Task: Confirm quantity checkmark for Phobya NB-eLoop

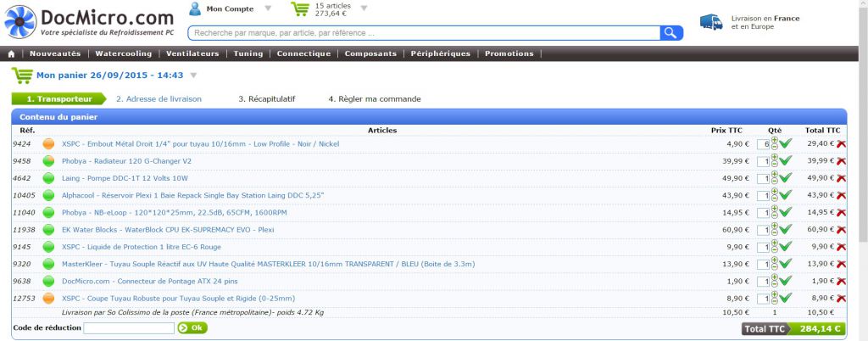Action: [786, 213]
